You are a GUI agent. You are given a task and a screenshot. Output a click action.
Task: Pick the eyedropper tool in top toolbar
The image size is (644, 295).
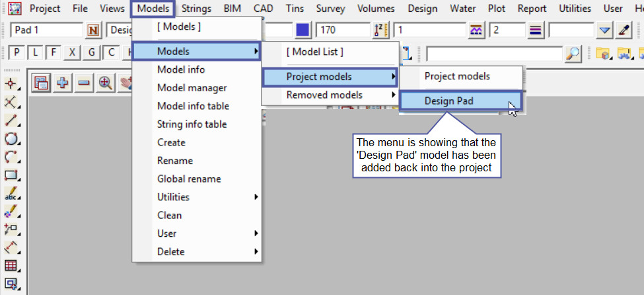(x=624, y=30)
